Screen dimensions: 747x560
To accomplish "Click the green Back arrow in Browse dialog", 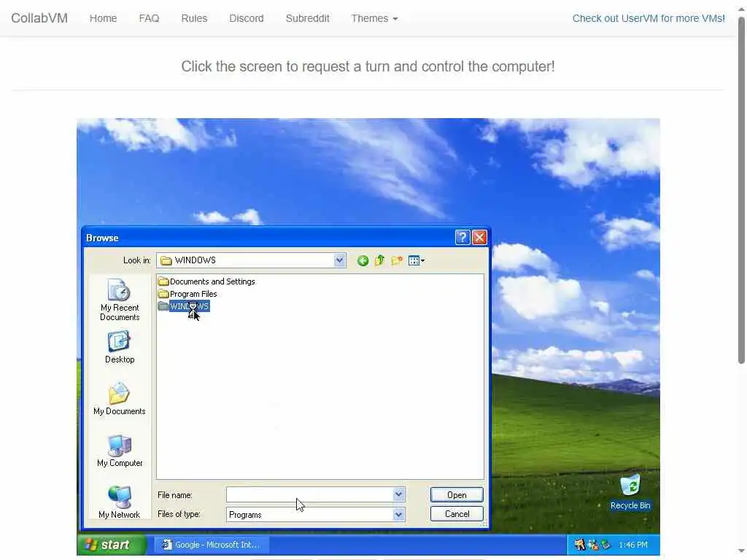I will pos(363,260).
